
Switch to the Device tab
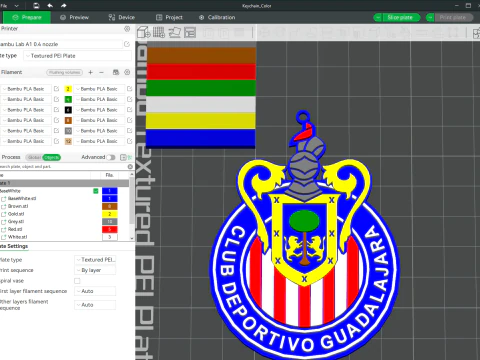(122, 17)
